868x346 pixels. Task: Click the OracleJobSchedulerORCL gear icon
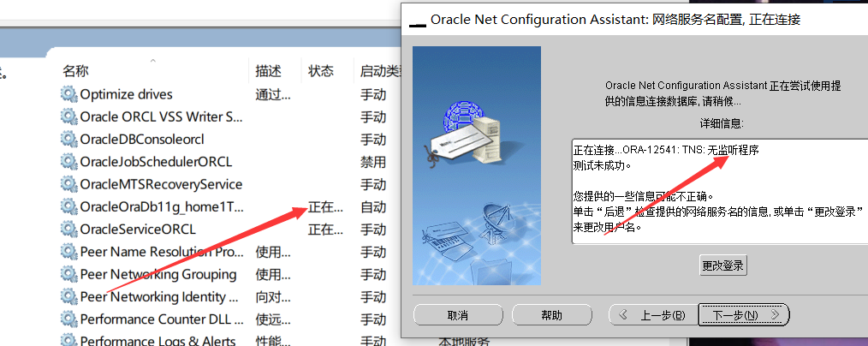[x=68, y=162]
